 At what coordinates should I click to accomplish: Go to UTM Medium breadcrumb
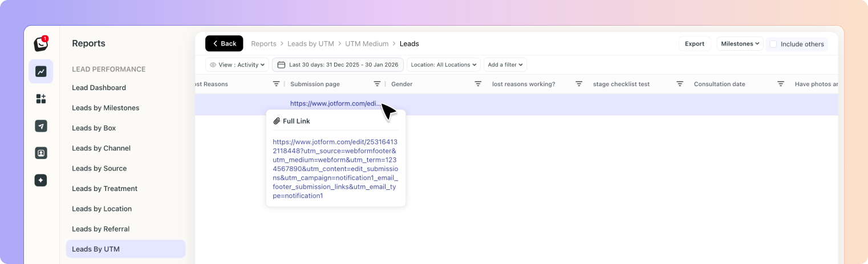coord(367,43)
